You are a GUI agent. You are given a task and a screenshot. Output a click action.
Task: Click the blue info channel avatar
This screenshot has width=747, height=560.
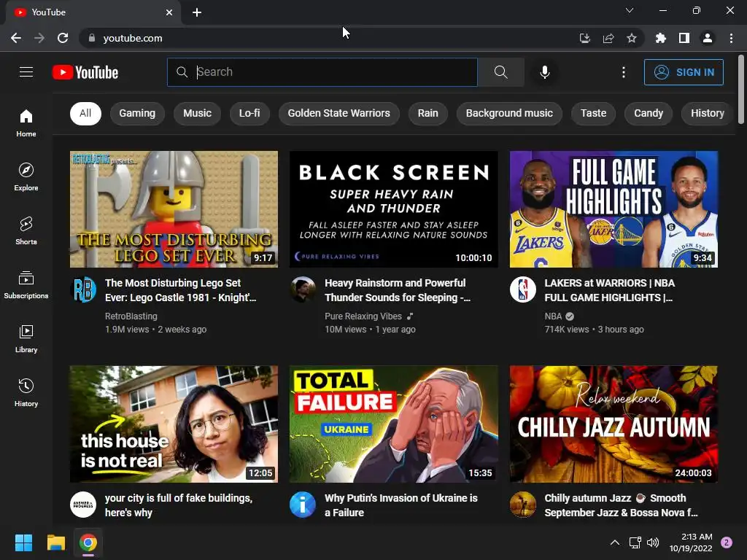click(x=303, y=505)
